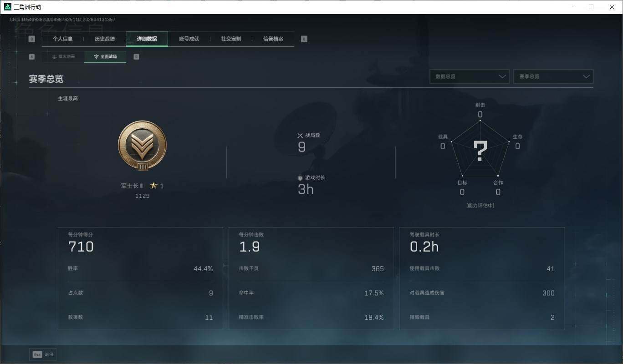The width and height of the screenshot is (623, 364).
Task: Click the 生存 radar axis label
Action: click(x=517, y=136)
